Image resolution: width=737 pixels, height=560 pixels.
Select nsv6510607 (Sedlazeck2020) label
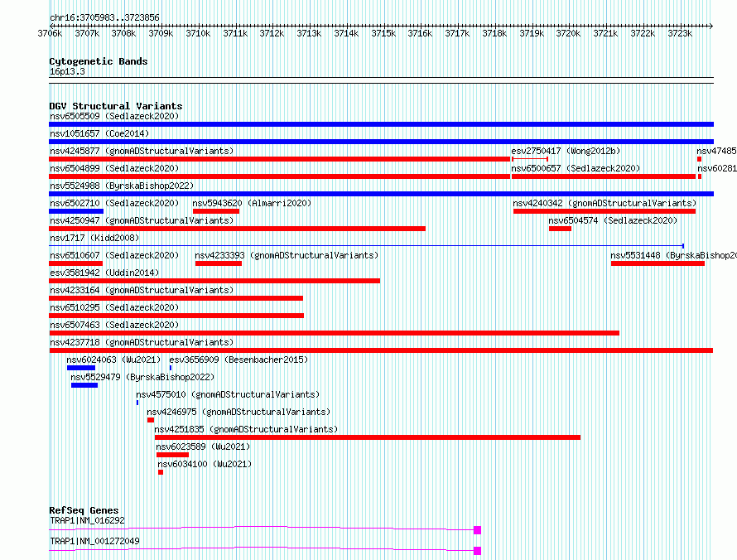[114, 255]
